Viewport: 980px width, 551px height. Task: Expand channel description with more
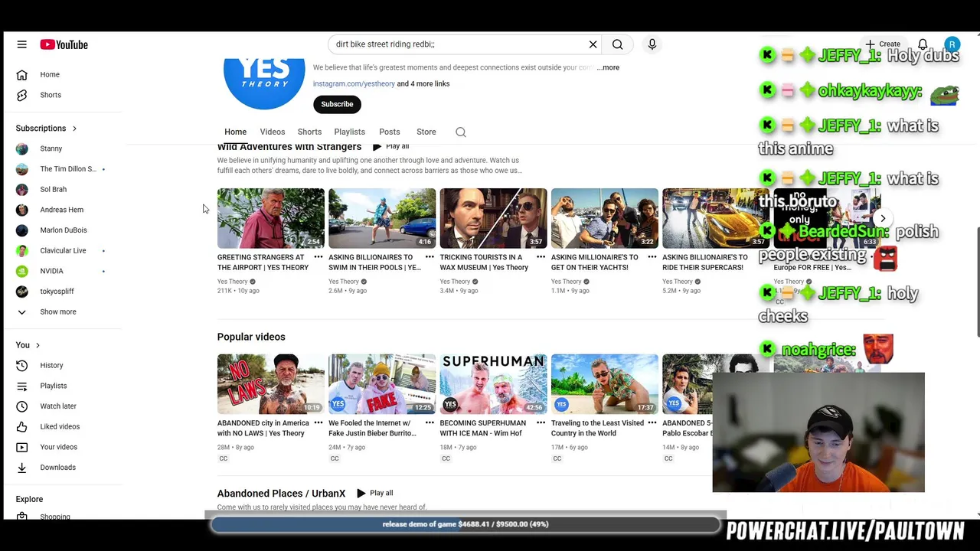[x=609, y=67]
